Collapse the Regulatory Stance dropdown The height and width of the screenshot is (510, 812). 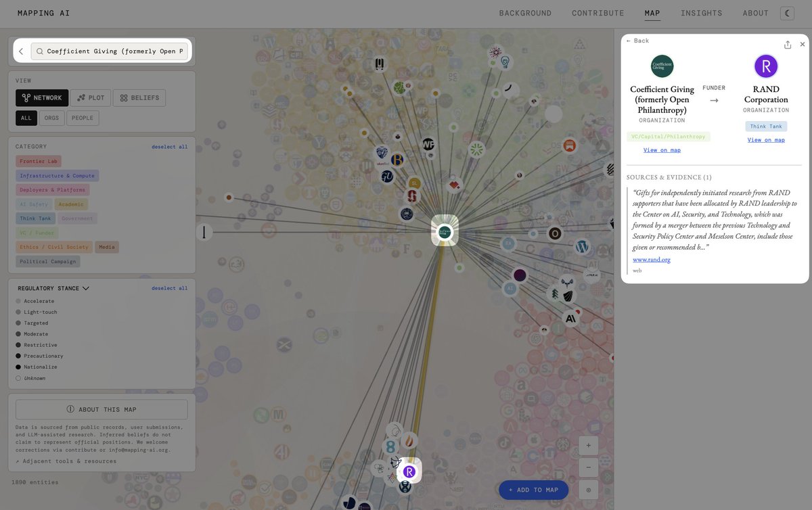53,288
